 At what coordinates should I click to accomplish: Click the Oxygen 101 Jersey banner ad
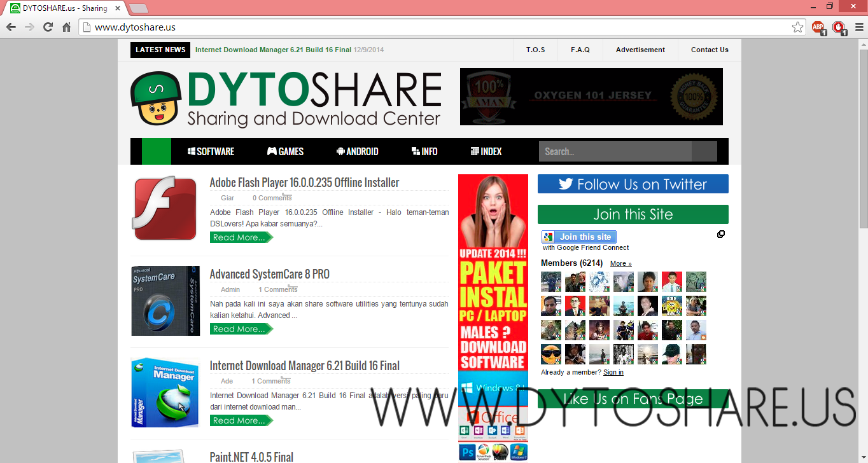pyautogui.click(x=591, y=97)
